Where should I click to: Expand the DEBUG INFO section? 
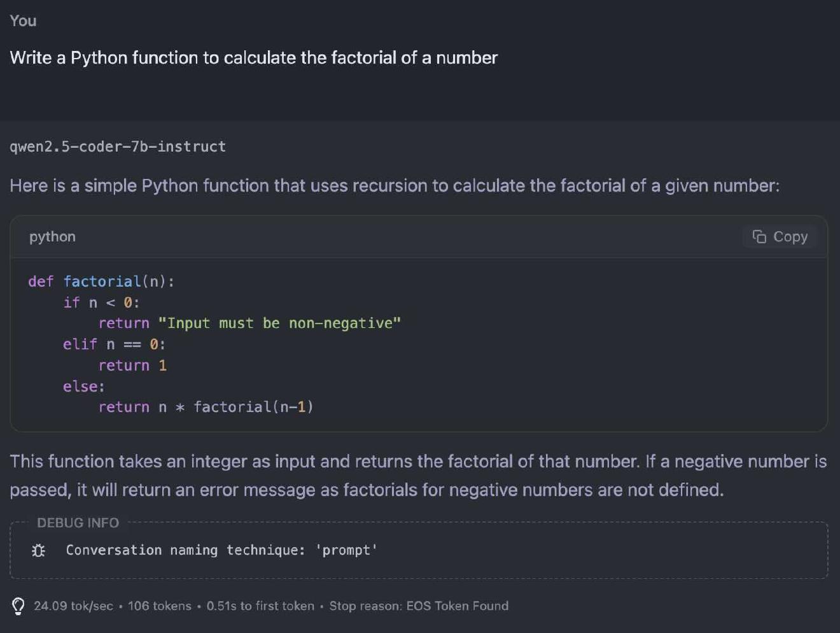click(78, 523)
